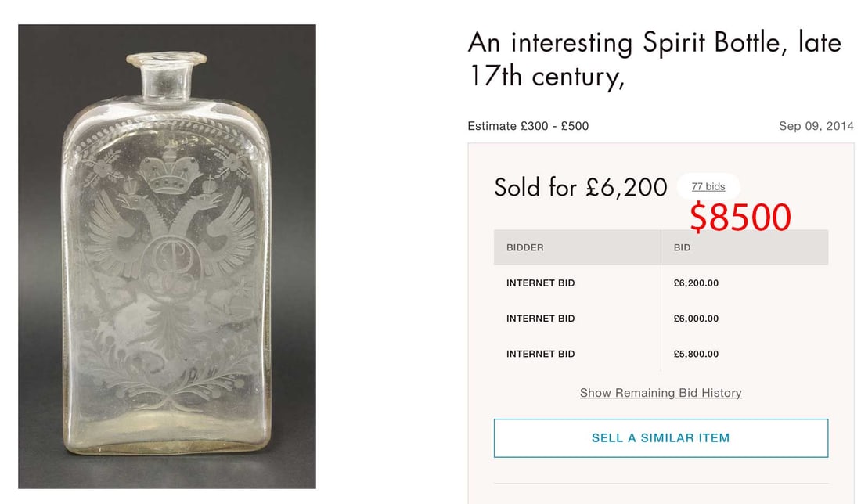
Task: Click the Sold for £6,200 price
Action: 580,188
